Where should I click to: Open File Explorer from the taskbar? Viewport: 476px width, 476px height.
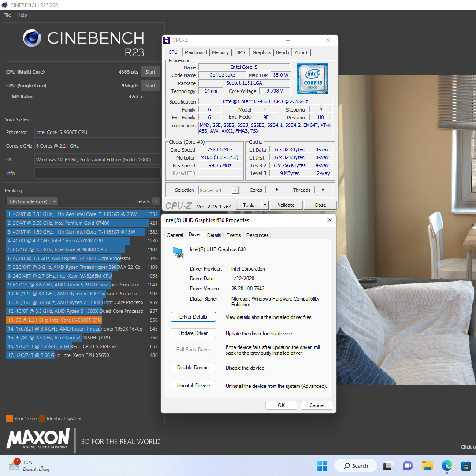[427, 465]
